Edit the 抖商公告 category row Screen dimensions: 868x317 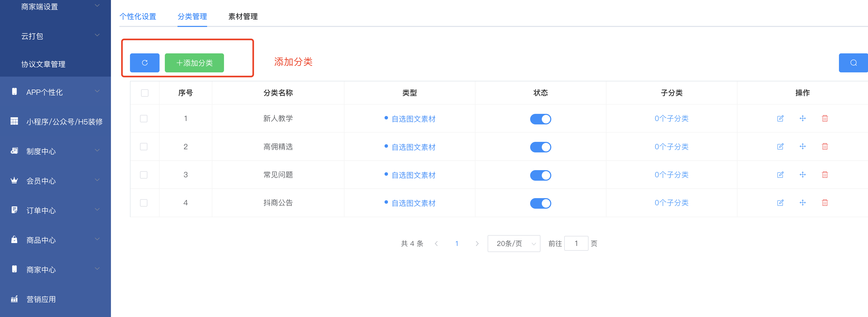click(780, 202)
